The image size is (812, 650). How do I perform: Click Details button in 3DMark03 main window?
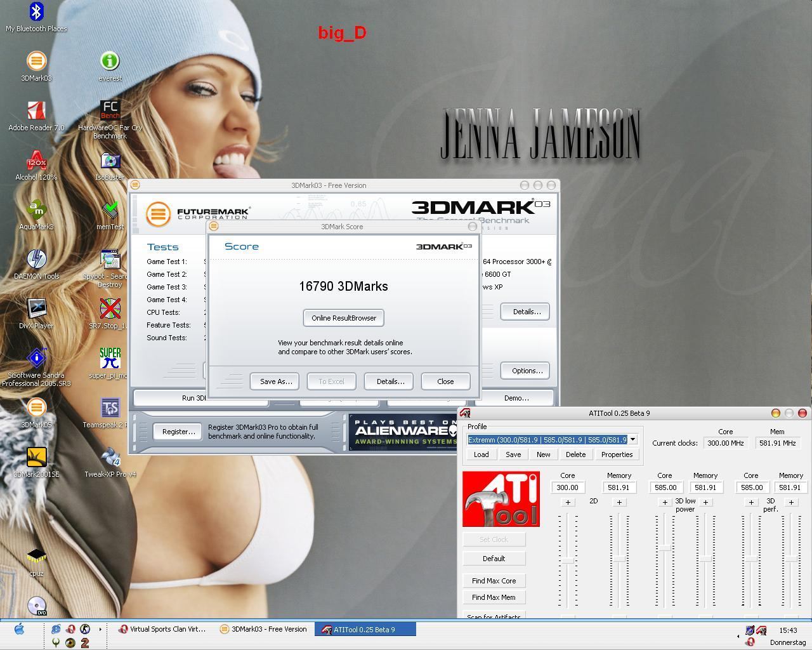pyautogui.click(x=526, y=312)
